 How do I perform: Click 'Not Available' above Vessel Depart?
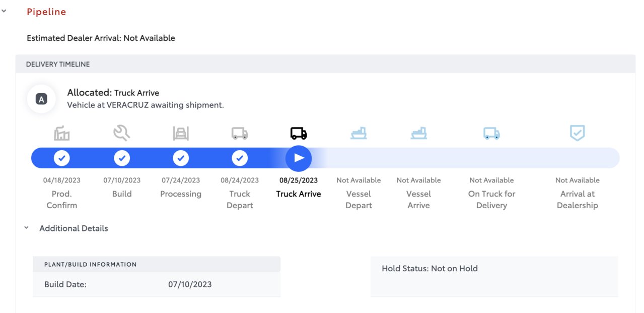tap(359, 180)
